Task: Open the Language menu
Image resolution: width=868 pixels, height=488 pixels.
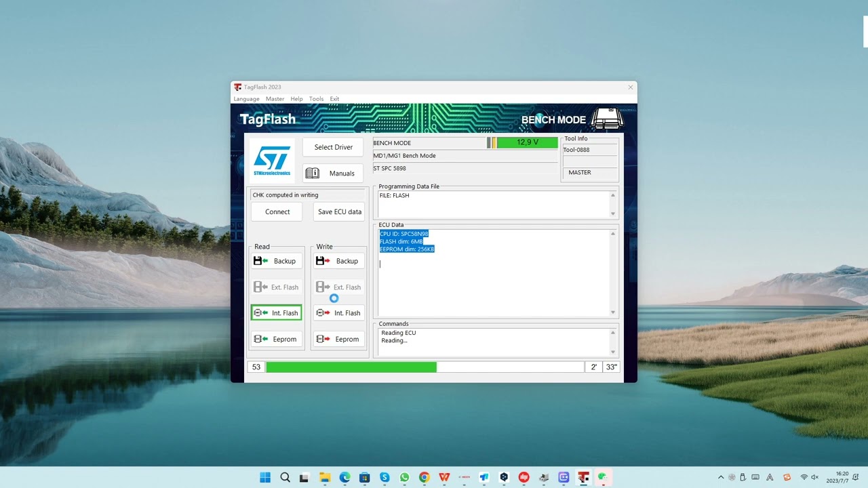Action: [x=246, y=99]
